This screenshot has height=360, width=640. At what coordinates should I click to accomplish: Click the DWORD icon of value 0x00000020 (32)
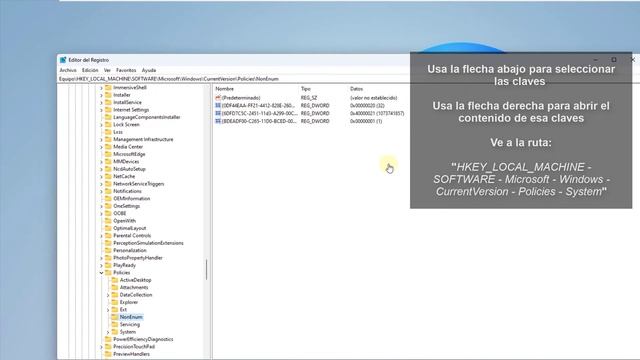(218, 105)
